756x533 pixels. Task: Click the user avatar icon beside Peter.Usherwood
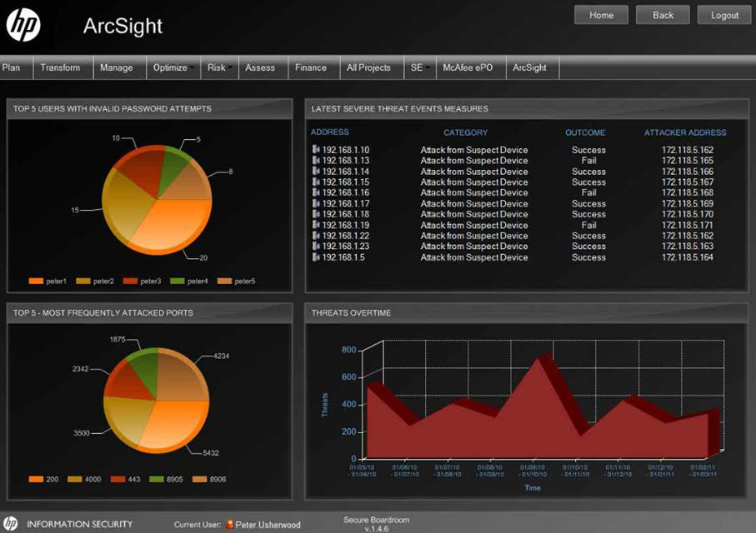(x=229, y=525)
